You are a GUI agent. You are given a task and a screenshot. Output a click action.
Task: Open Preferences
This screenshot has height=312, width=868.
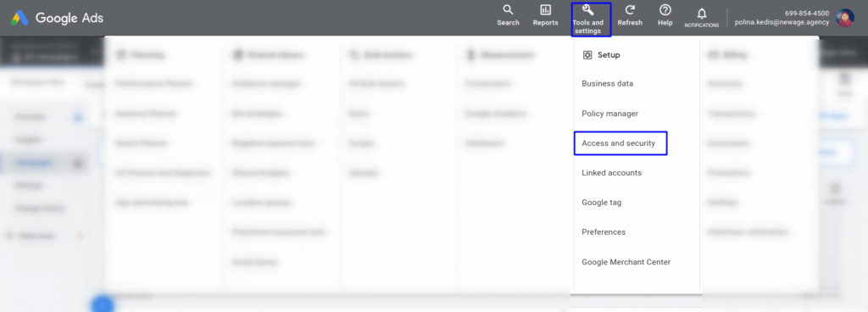(604, 231)
